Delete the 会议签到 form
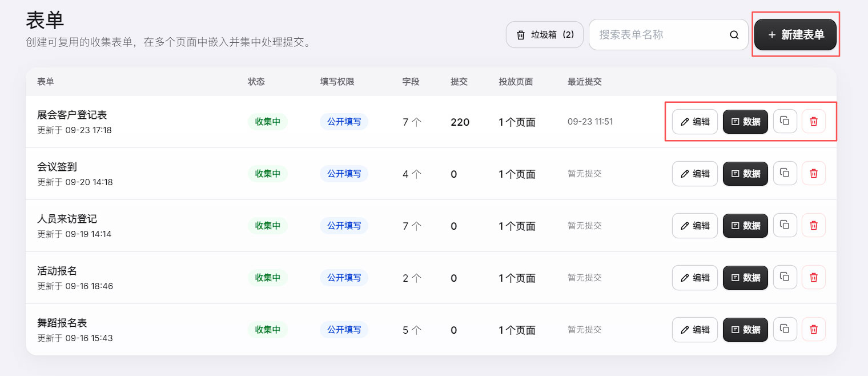 coord(814,173)
